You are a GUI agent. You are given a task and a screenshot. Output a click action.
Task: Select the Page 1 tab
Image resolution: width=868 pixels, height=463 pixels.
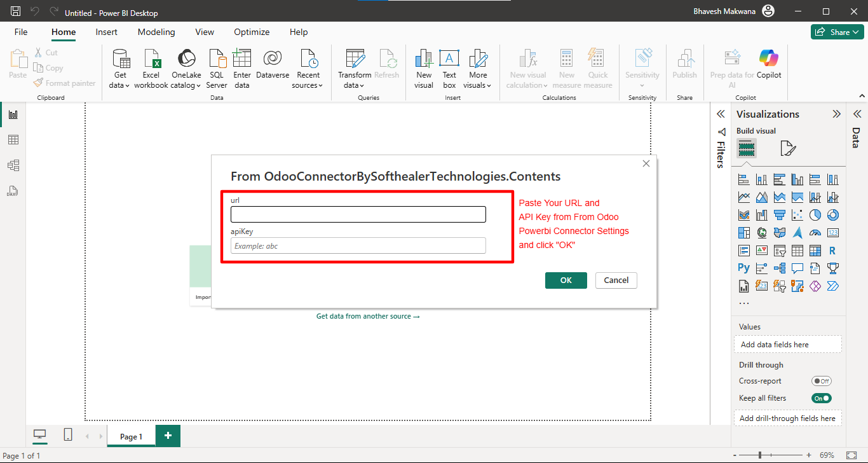pos(132,436)
